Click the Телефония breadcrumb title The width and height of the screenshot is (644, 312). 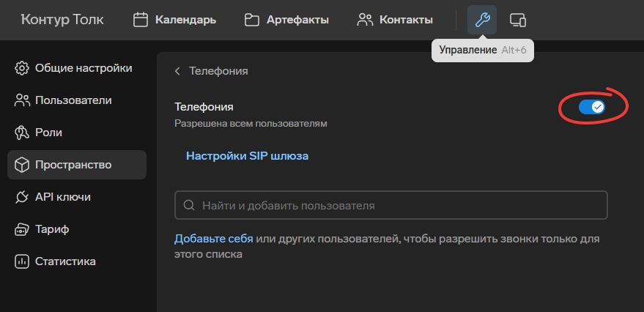[218, 71]
